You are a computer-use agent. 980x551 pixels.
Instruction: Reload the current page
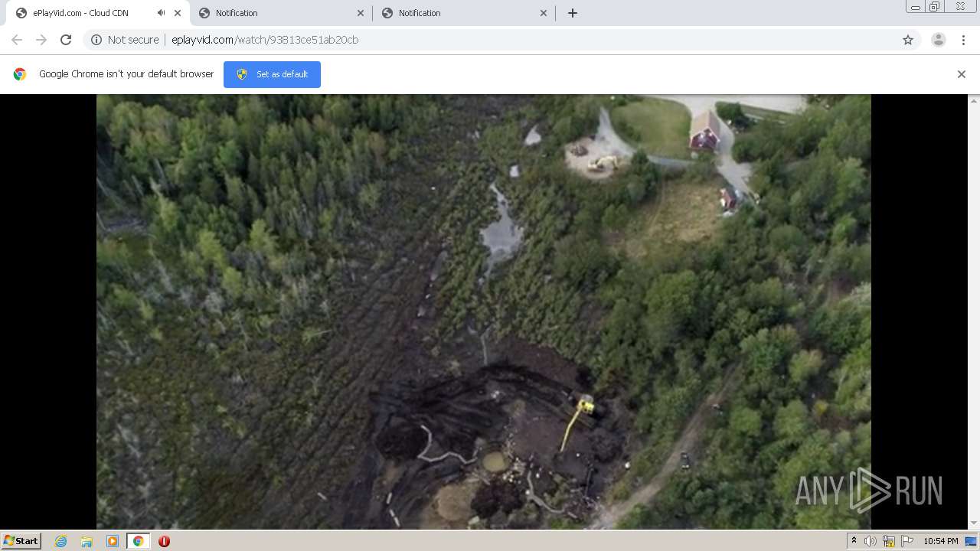66,40
